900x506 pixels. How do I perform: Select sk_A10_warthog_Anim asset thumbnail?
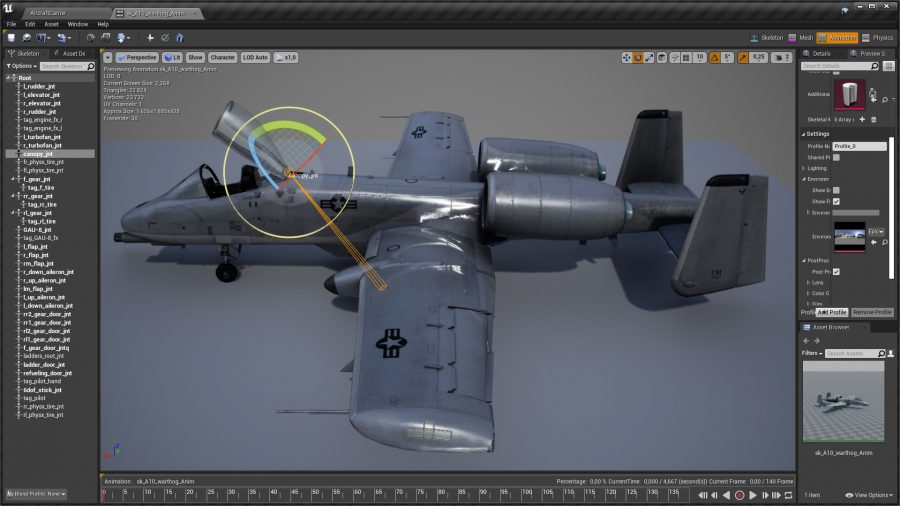843,402
